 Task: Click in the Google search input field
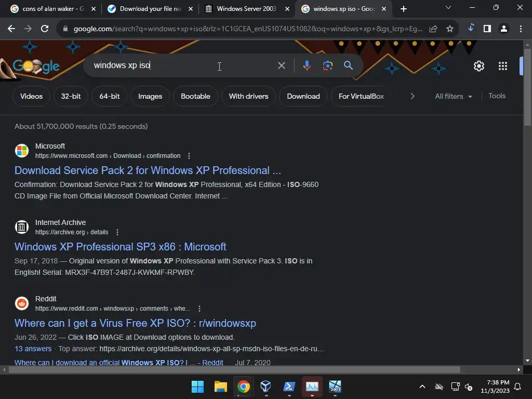click(183, 65)
